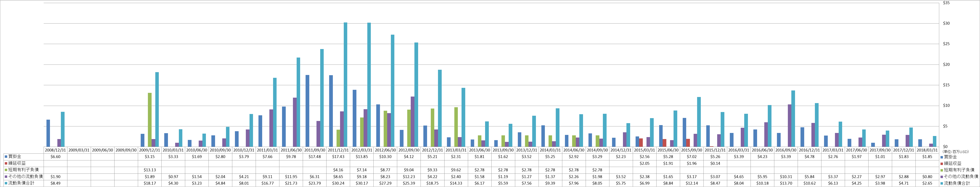Select the purple bar above 2012/09/30
Screen dimensions: 980x187
[x=412, y=122]
